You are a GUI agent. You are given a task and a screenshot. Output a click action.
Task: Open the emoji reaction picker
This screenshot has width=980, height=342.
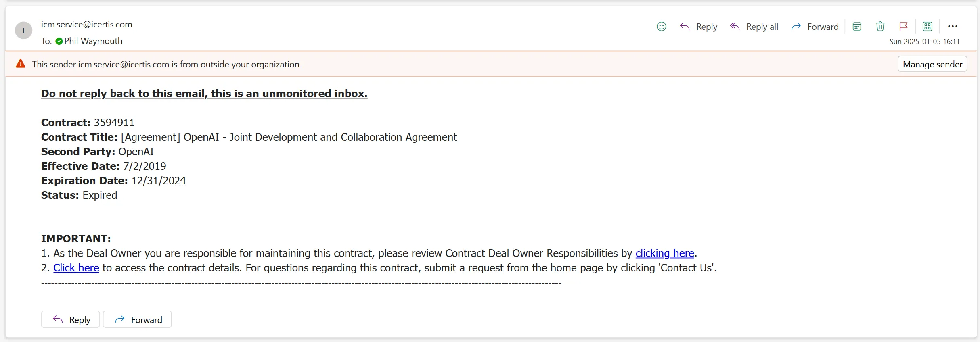(661, 27)
